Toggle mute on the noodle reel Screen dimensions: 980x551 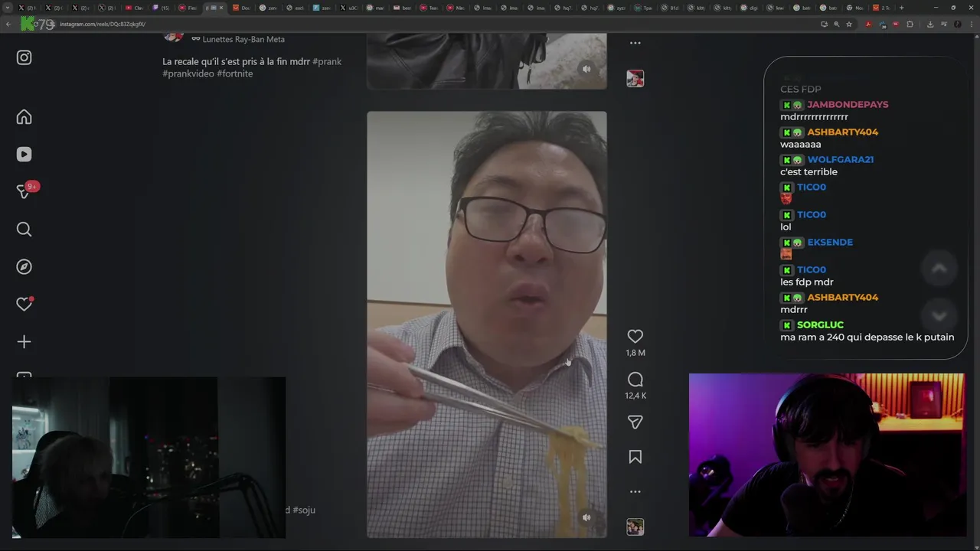coord(586,517)
